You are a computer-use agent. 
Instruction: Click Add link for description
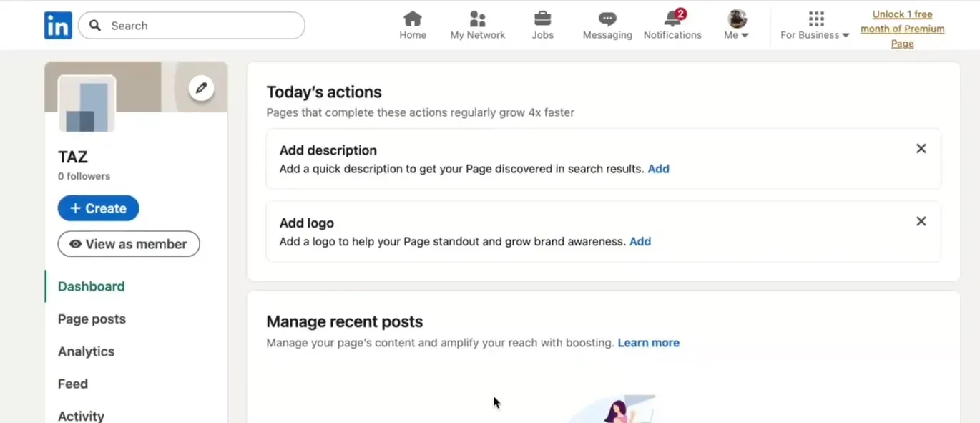point(658,169)
